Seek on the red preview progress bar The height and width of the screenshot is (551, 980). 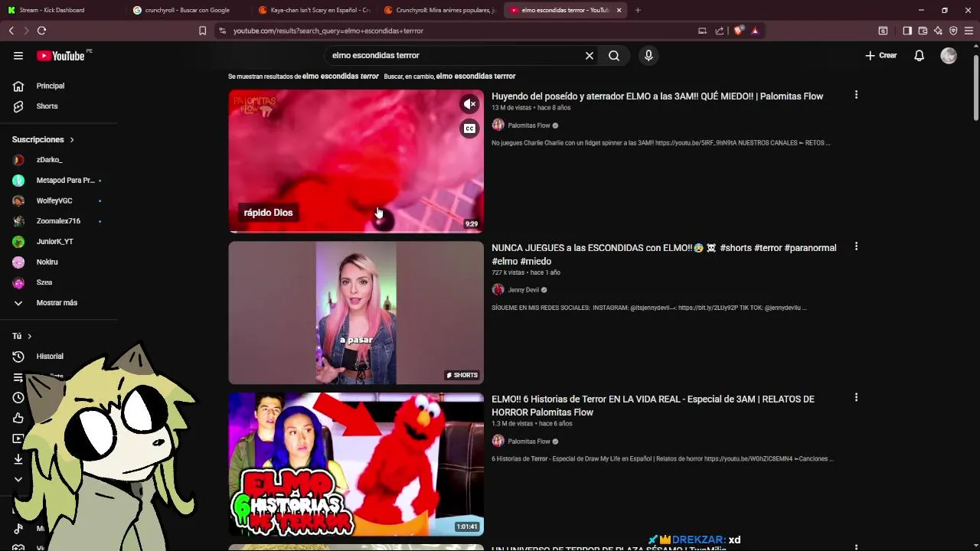click(356, 231)
